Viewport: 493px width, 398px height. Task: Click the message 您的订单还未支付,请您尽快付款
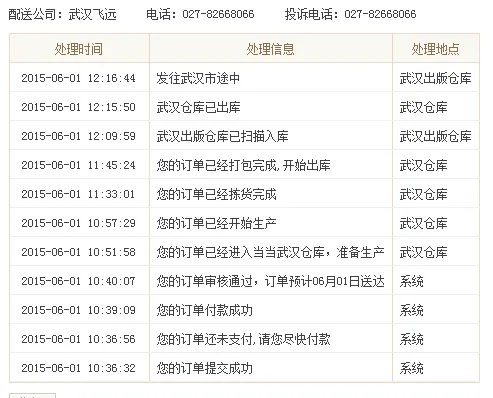244,339
